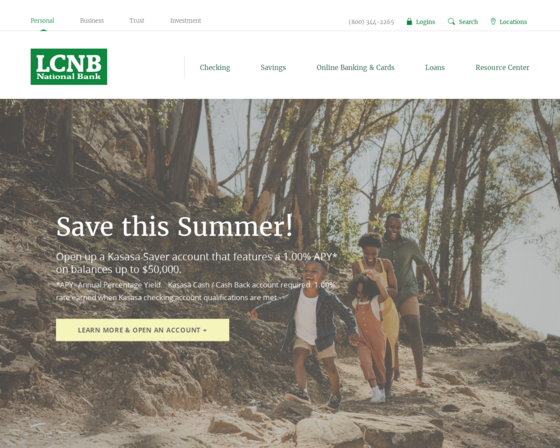Screen dimensions: 560x448
Task: Open the Logins link
Action: (x=425, y=22)
